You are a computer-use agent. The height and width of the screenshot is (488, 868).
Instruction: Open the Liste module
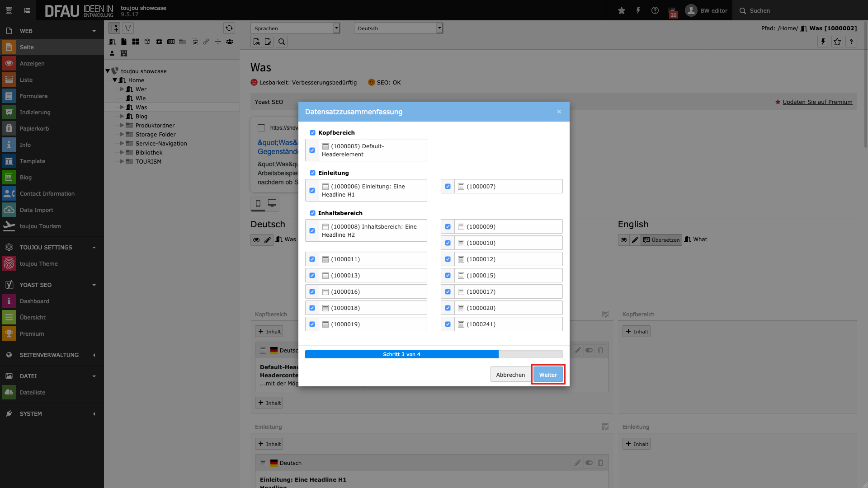click(26, 80)
